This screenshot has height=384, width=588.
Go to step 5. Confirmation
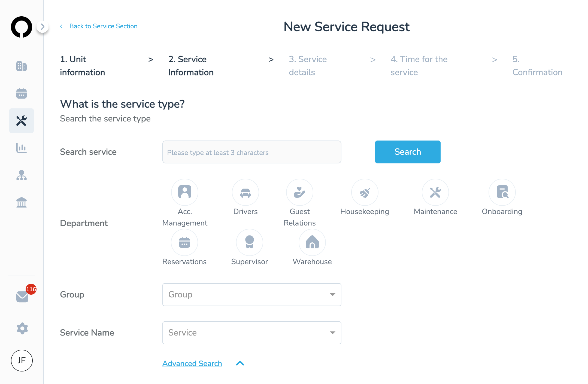537,66
